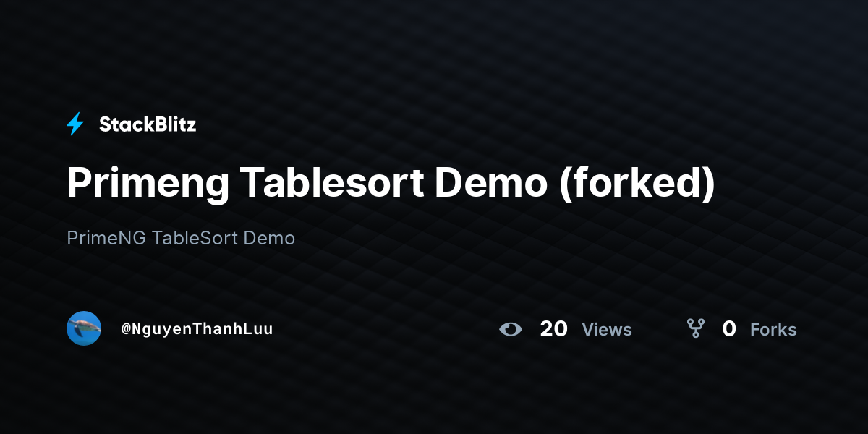Click the word Tablesort in the heading
The height and width of the screenshot is (434, 868).
pos(332,184)
